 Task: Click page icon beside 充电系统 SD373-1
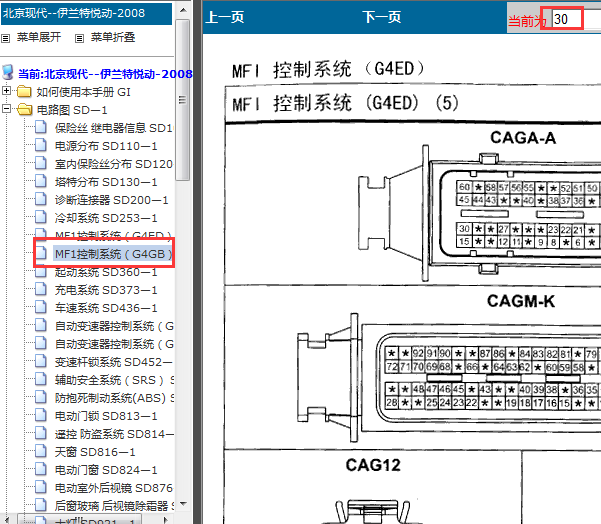click(41, 289)
